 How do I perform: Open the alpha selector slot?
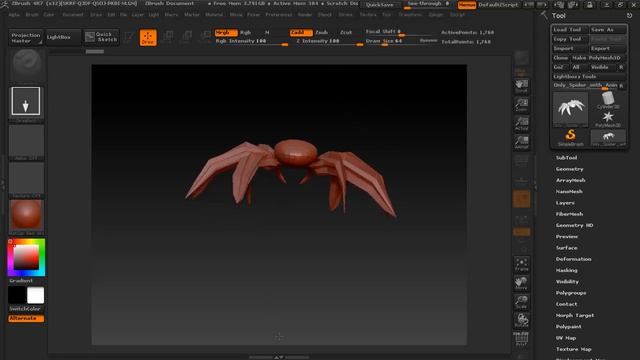(x=27, y=141)
